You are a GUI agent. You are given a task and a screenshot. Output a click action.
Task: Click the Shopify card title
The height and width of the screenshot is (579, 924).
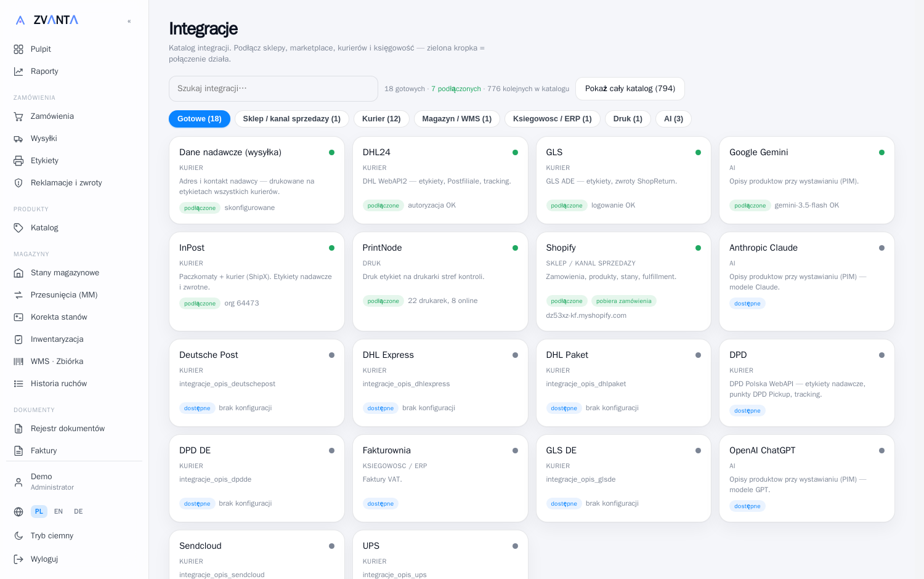click(561, 248)
